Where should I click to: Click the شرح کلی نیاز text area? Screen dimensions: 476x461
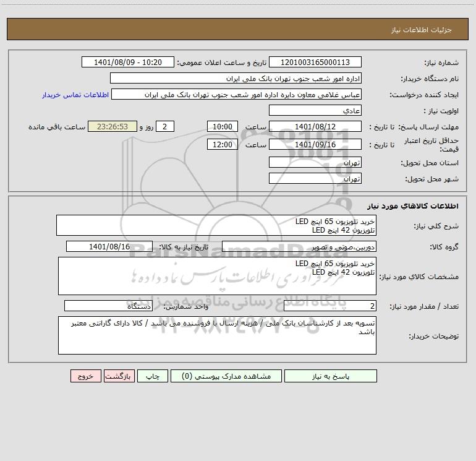[216, 225]
